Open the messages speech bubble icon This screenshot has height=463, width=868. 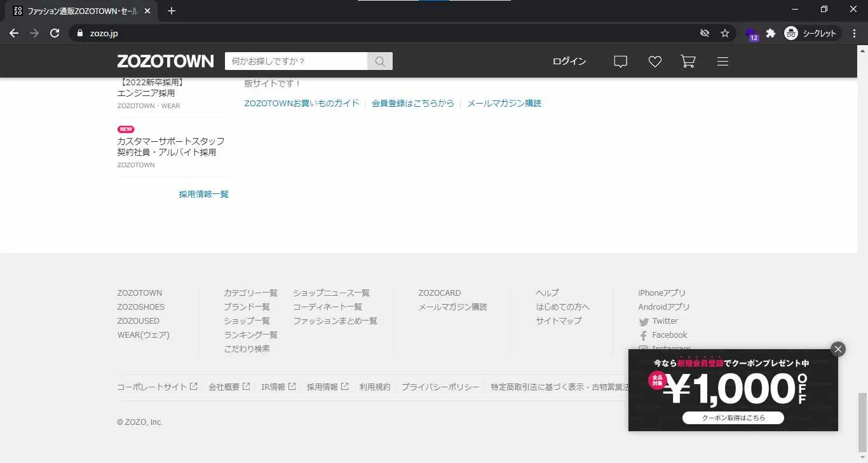tap(621, 62)
